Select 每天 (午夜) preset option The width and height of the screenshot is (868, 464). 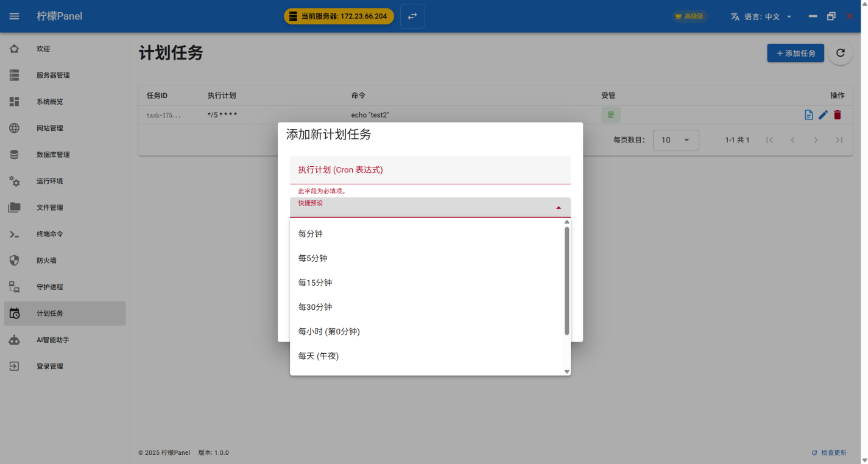pyautogui.click(x=319, y=356)
